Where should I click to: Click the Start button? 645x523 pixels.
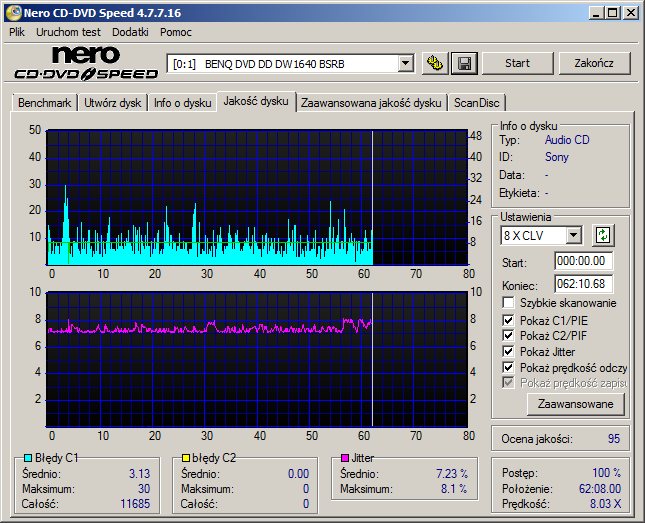point(517,63)
